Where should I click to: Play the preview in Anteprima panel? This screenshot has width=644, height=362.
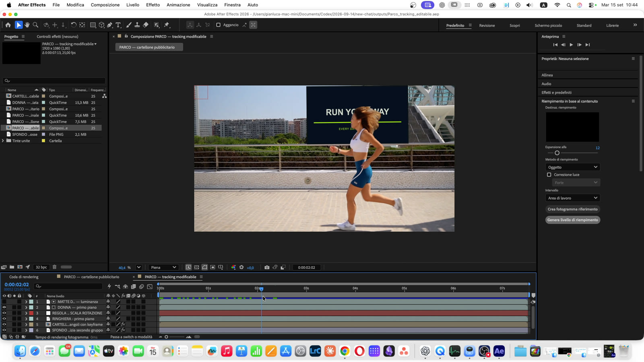click(x=571, y=45)
